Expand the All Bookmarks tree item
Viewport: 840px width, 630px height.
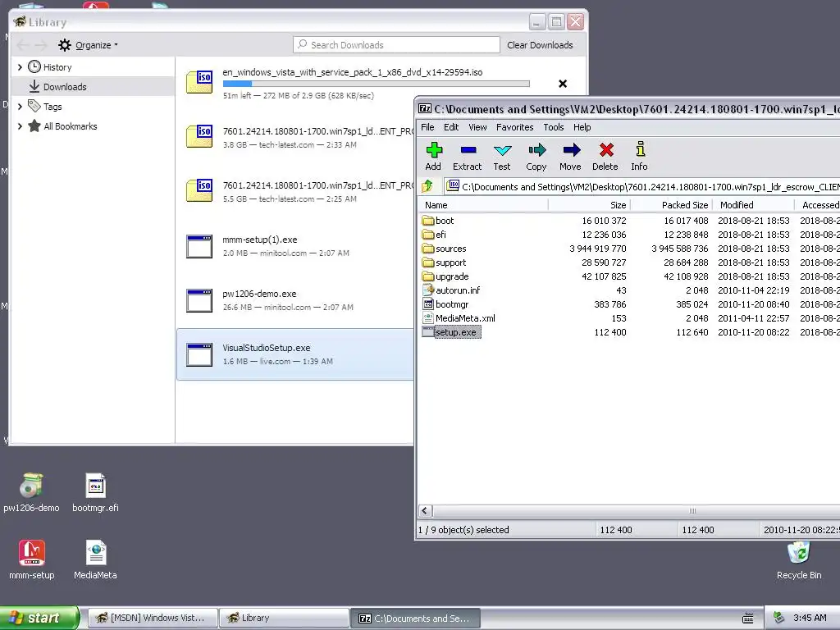[20, 126]
